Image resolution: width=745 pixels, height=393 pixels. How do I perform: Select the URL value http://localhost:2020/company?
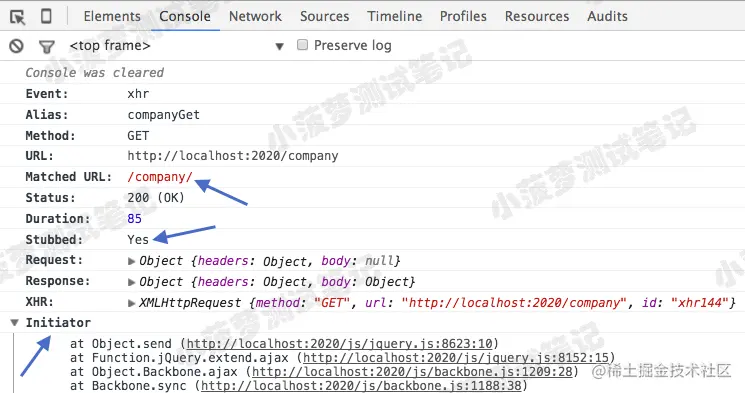[x=233, y=156]
